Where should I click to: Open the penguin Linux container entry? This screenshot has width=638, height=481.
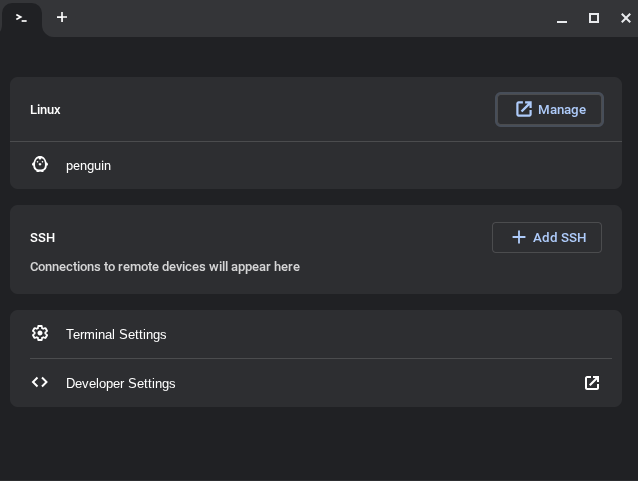89,166
